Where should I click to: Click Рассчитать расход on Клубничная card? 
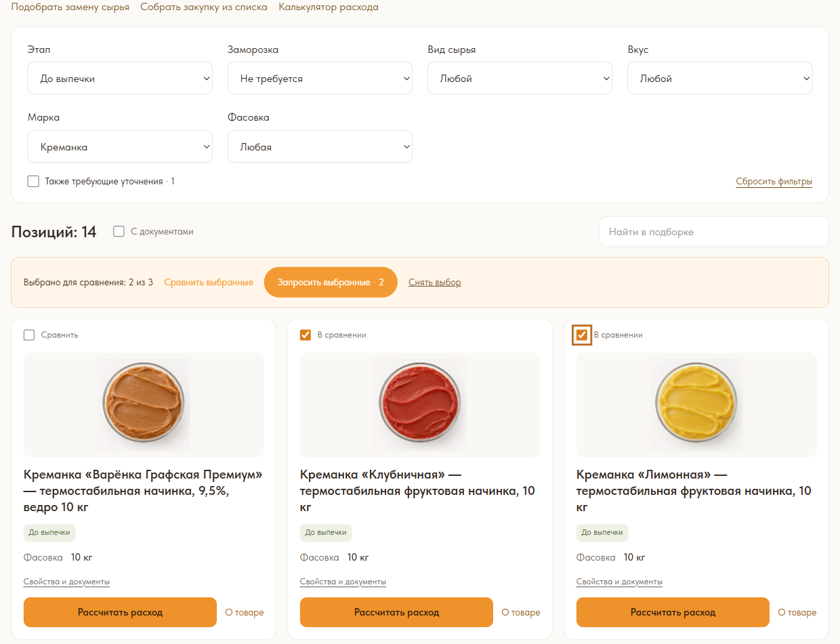click(x=396, y=612)
